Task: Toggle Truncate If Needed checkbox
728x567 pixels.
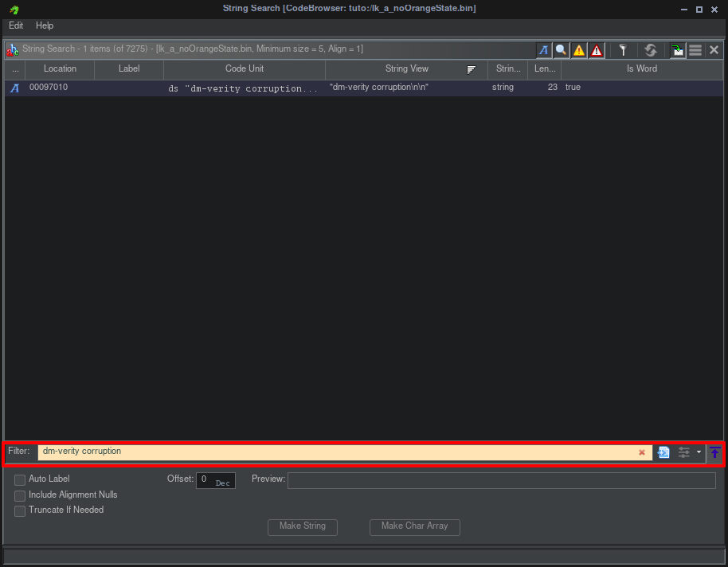Action: coord(20,510)
